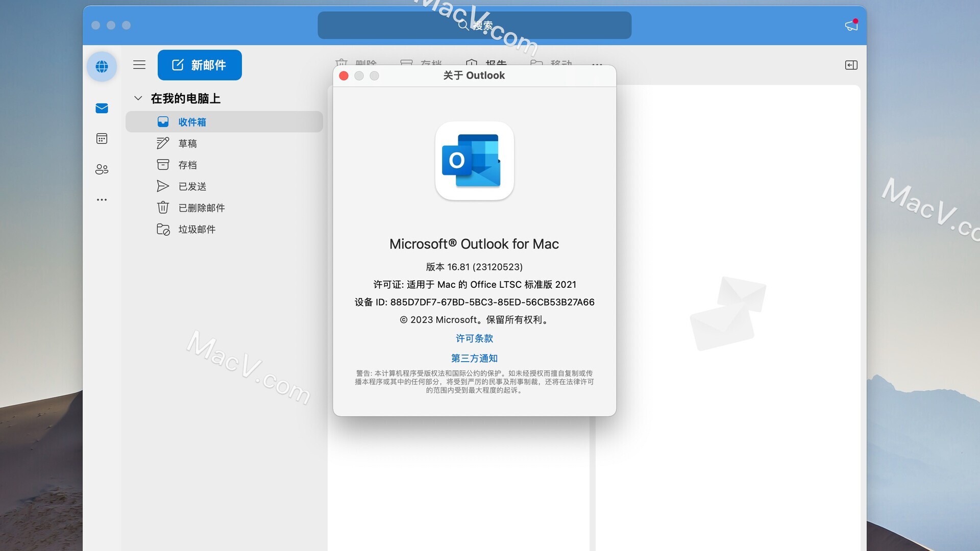Open the sidebar more options ellipsis

coord(102,200)
